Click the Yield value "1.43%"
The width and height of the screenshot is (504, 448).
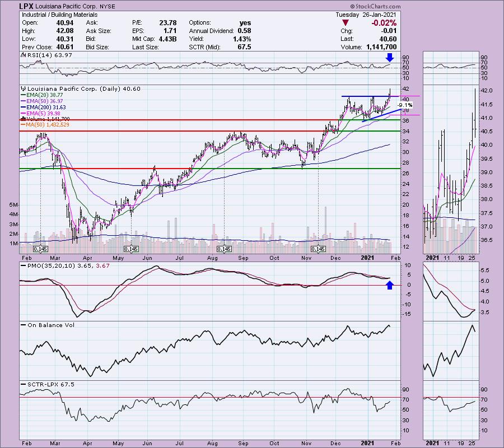coord(242,39)
